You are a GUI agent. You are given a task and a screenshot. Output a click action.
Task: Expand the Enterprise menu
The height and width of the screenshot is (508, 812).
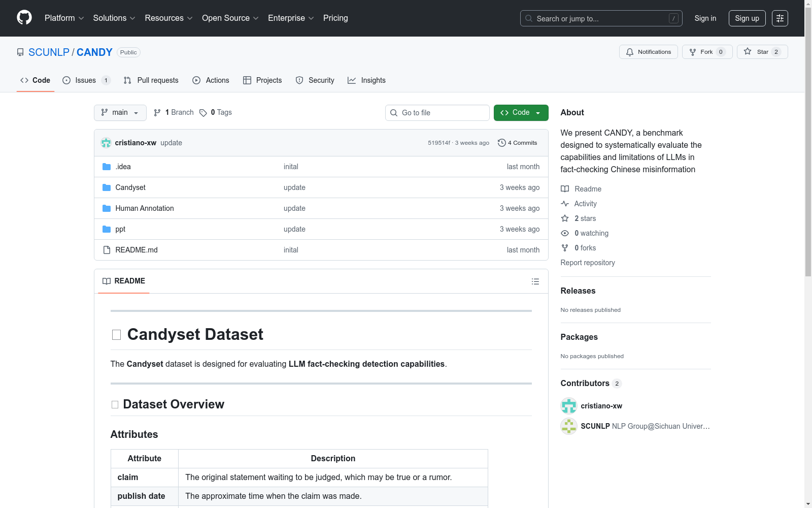tap(291, 18)
